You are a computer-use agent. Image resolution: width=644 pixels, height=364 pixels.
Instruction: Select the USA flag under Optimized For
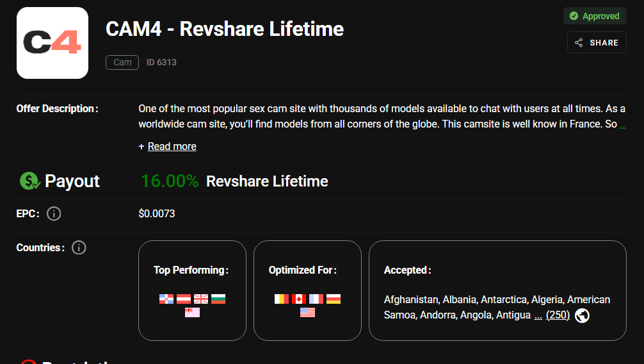[x=308, y=313]
